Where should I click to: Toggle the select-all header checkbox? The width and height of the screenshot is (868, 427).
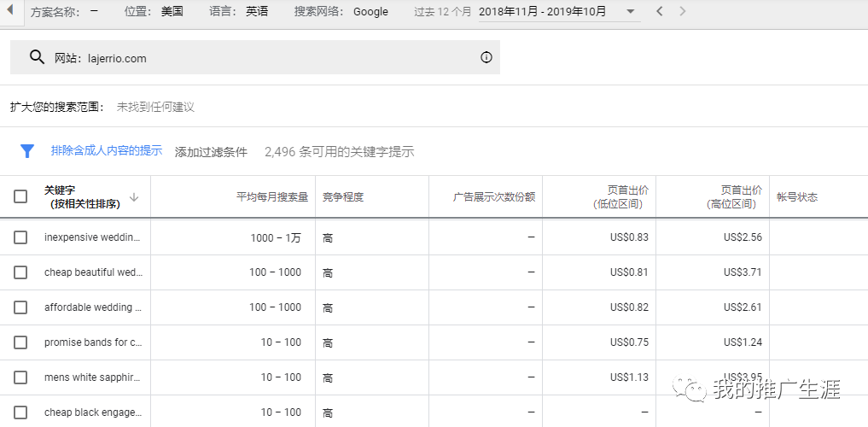point(20,196)
